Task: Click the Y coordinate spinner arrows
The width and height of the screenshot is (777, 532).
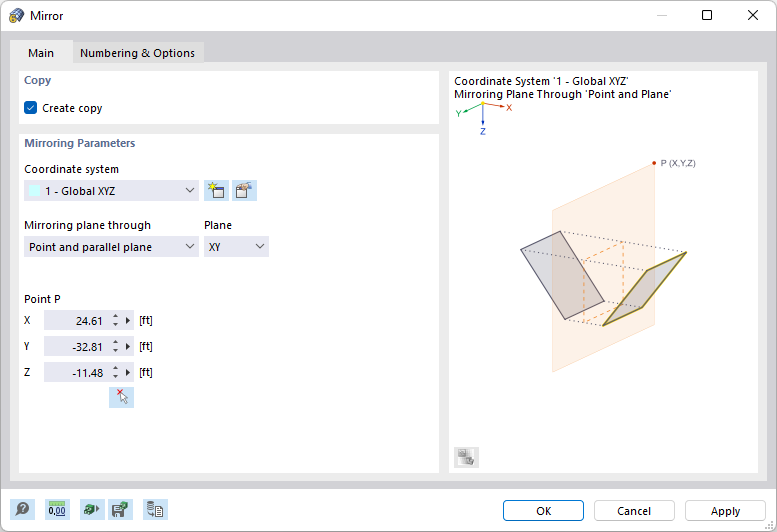Action: [x=115, y=346]
